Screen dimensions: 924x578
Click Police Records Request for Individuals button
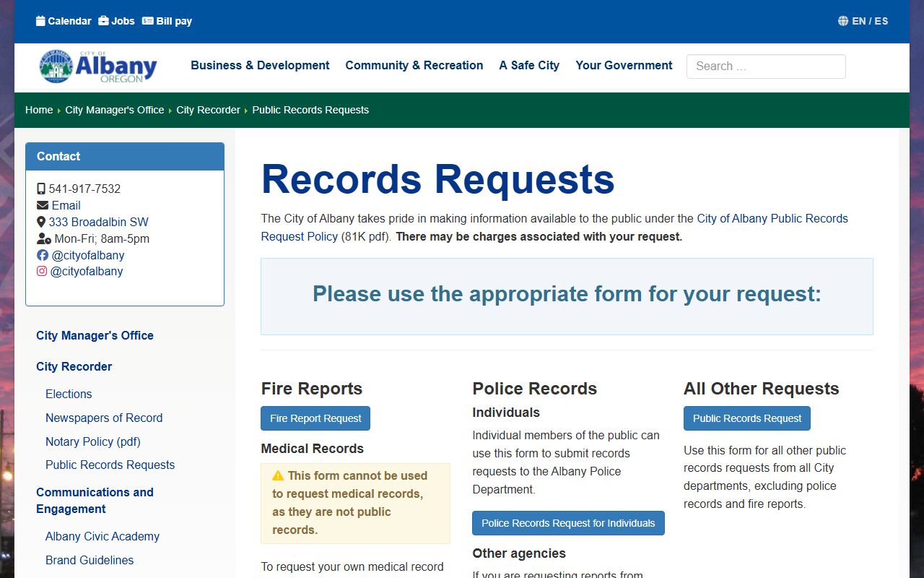[x=568, y=523]
